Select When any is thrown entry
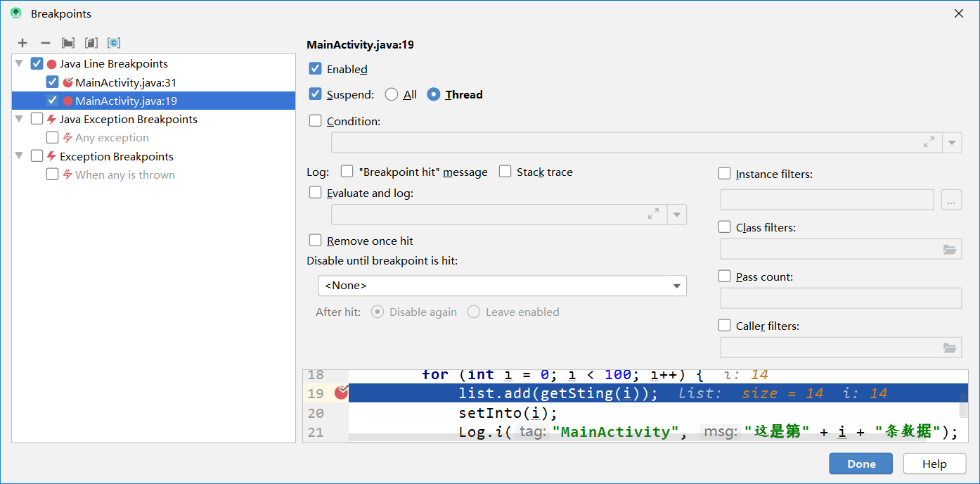This screenshot has width=980, height=484. 125,175
